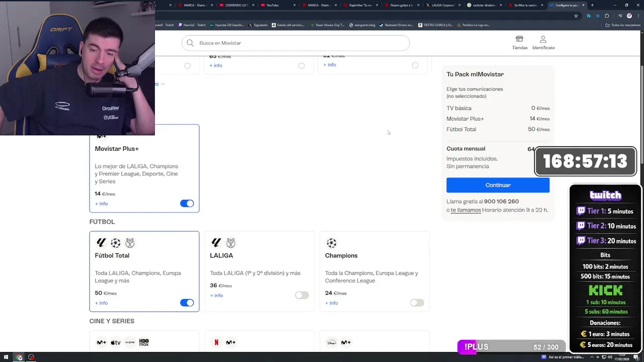The image size is (644, 362).
Task: Open the Todos los marcadores bookmarks folder
Action: tap(623, 25)
